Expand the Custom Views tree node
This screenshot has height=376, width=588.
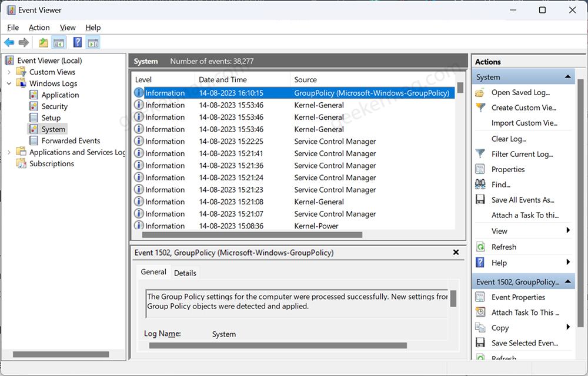coord(9,72)
